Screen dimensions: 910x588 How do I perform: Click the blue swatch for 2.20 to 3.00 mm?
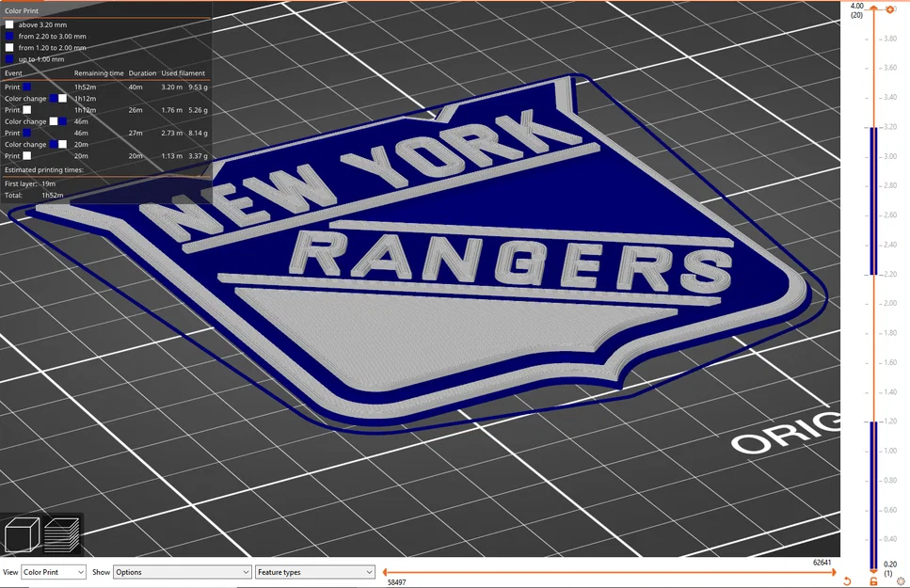pyautogui.click(x=9, y=36)
